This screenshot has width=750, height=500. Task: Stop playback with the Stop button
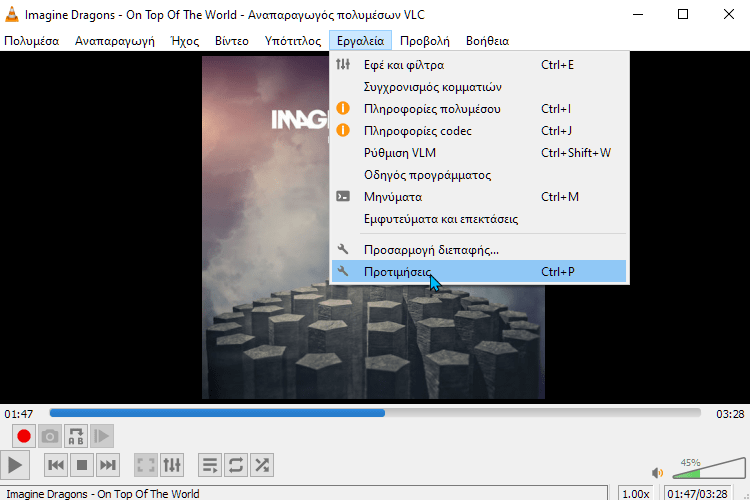click(x=82, y=465)
